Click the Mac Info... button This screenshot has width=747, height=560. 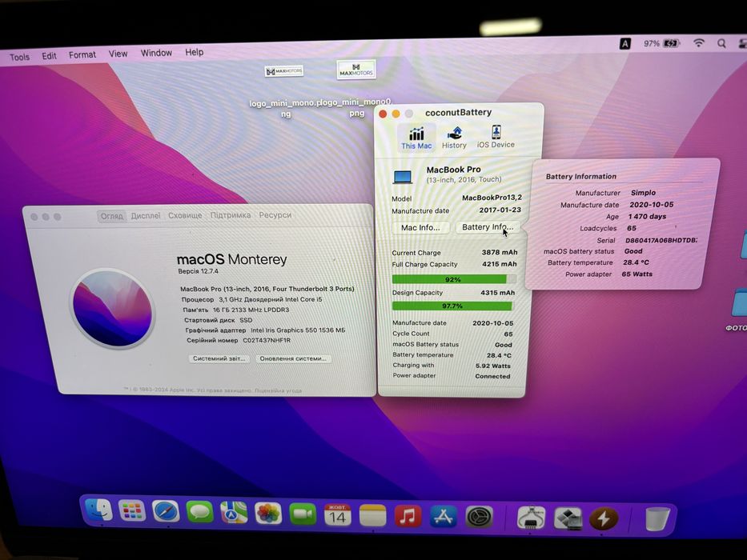tap(420, 228)
